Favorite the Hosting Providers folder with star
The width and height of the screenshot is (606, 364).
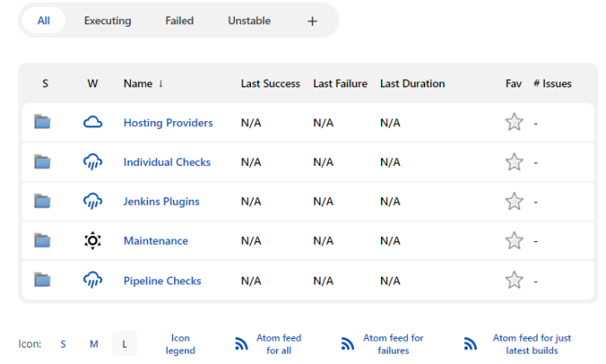[x=514, y=122]
